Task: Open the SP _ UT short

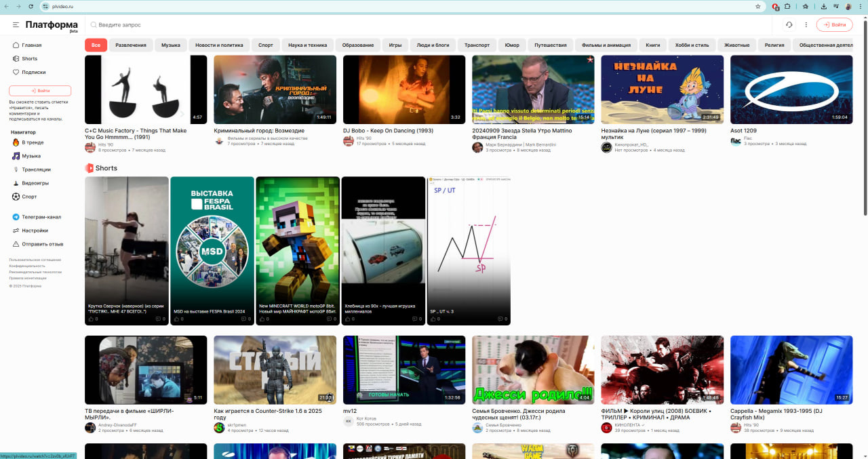Action: [469, 251]
